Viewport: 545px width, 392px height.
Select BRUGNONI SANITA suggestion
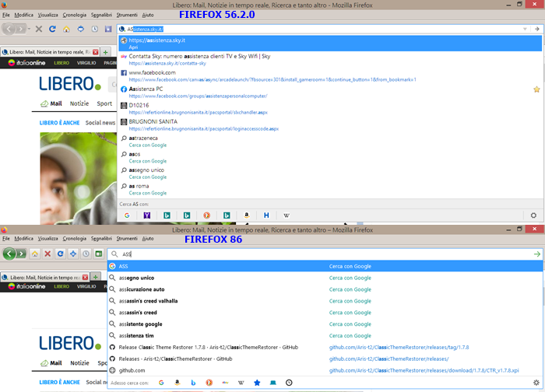330,124
